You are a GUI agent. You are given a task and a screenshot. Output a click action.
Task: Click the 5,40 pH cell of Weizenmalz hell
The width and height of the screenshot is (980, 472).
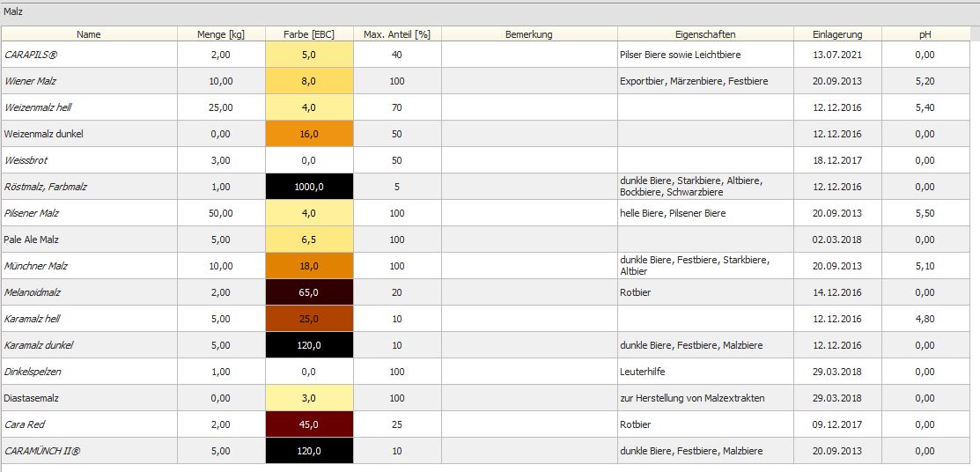(925, 107)
